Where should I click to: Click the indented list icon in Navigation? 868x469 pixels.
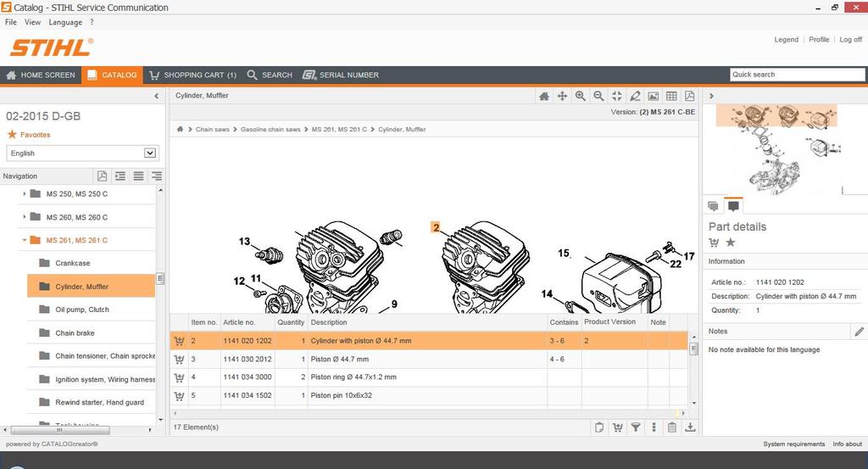[120, 176]
